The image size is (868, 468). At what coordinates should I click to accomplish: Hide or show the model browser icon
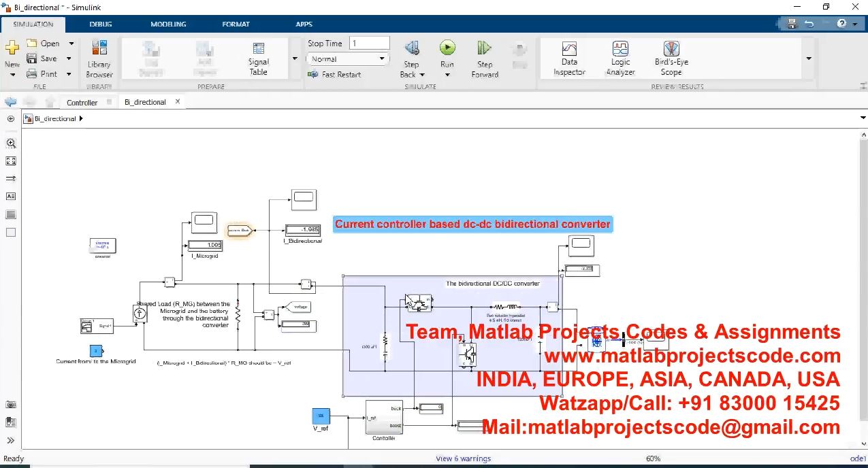(x=10, y=118)
